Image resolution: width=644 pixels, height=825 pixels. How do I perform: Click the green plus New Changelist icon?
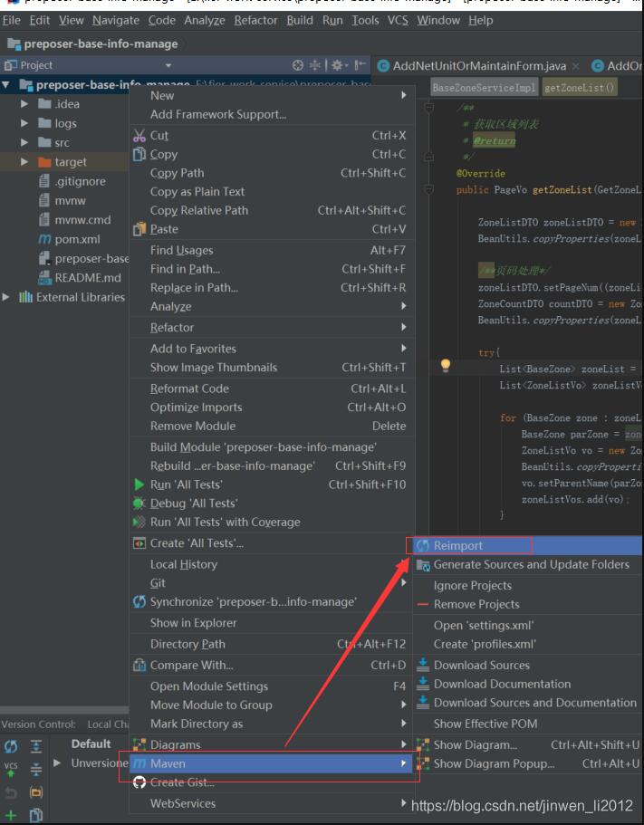click(11, 816)
